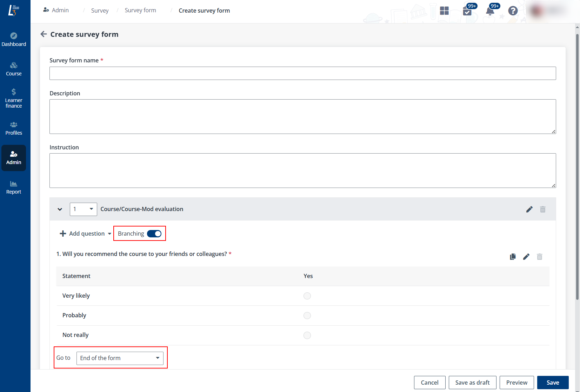This screenshot has width=580, height=392.
Task: Open the Go to End of the form dropdown
Action: (x=120, y=358)
